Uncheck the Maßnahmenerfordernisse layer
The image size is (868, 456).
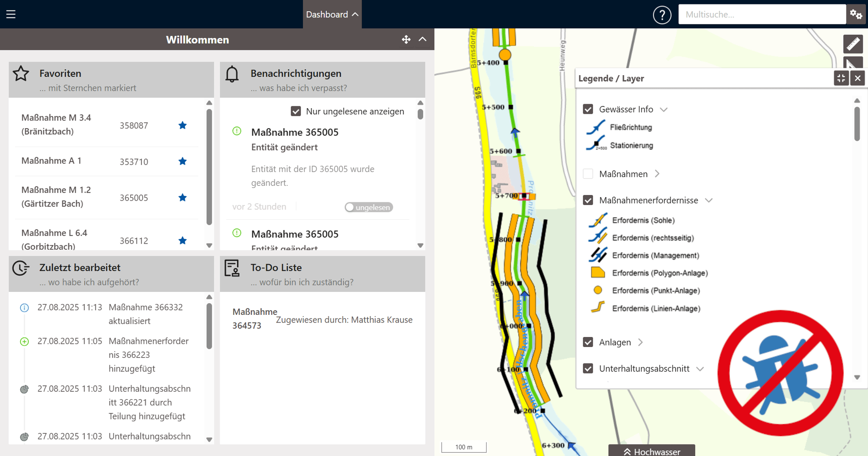tap(588, 200)
